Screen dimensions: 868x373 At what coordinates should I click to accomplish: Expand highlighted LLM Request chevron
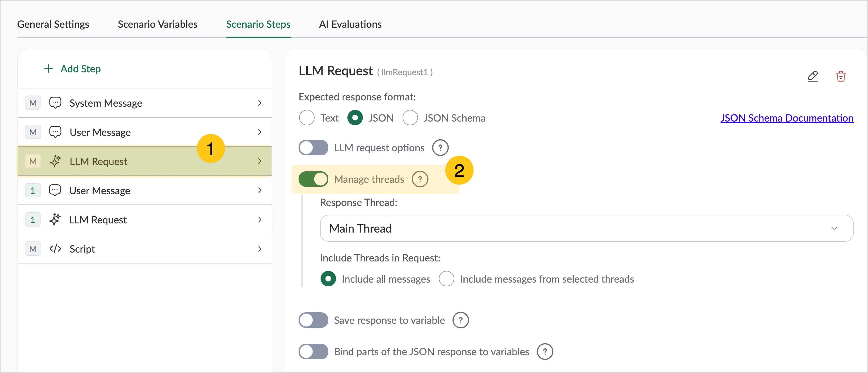259,161
